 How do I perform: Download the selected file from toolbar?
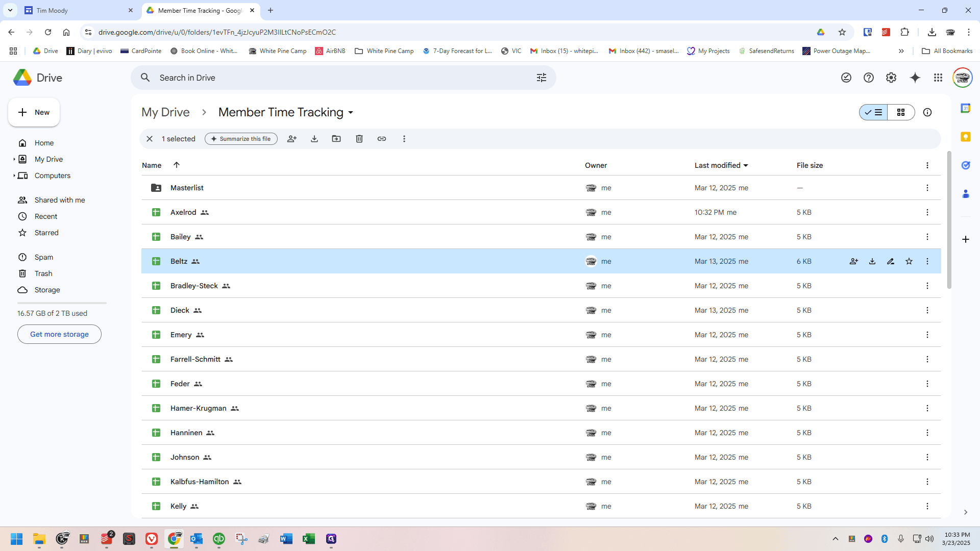314,139
